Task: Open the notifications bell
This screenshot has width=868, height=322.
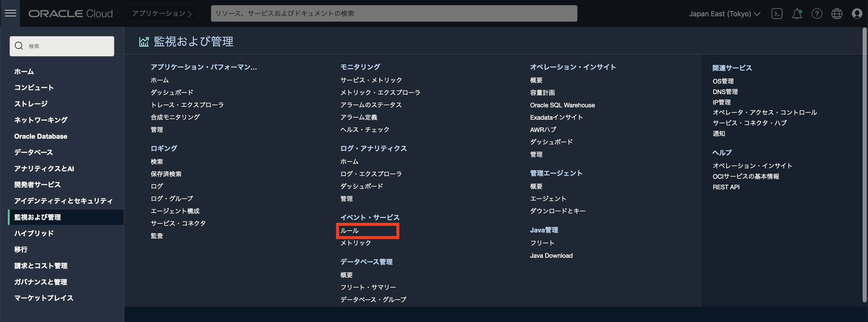Action: (x=797, y=14)
